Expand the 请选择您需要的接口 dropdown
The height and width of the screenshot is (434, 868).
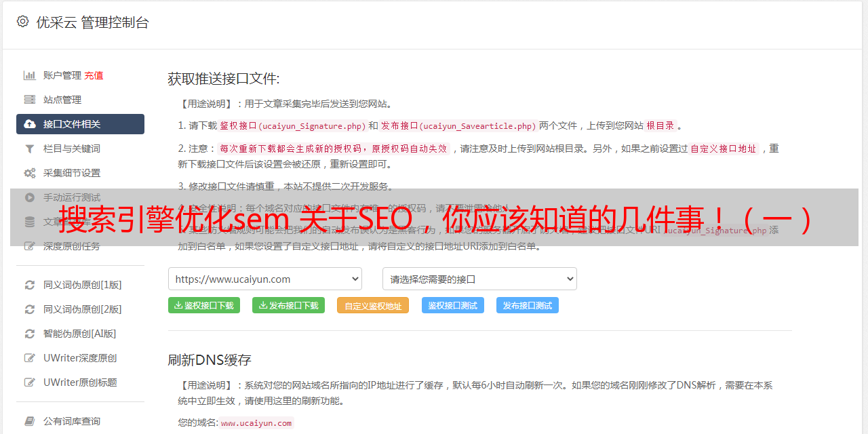[x=479, y=279]
